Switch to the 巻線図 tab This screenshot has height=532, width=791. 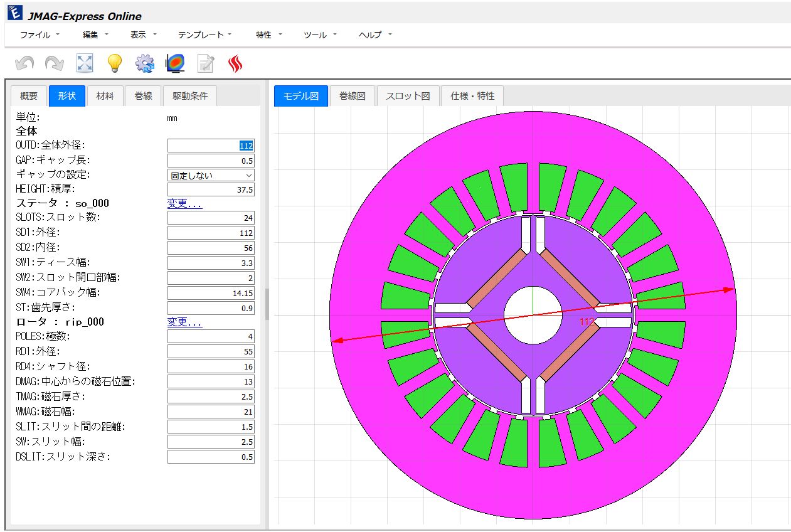pos(352,95)
